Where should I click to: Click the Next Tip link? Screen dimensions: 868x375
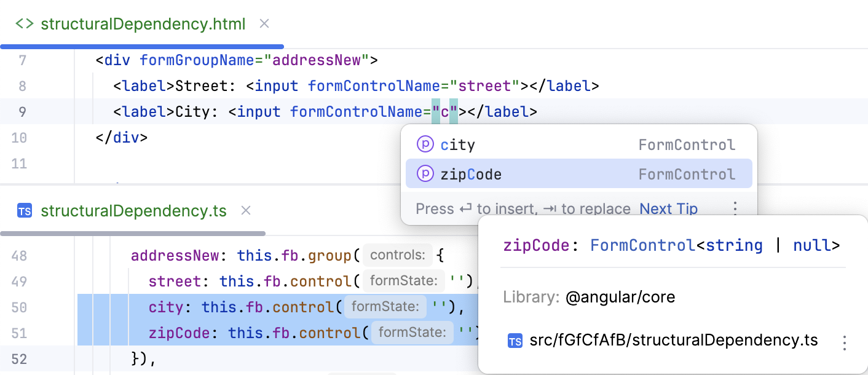pyautogui.click(x=668, y=208)
